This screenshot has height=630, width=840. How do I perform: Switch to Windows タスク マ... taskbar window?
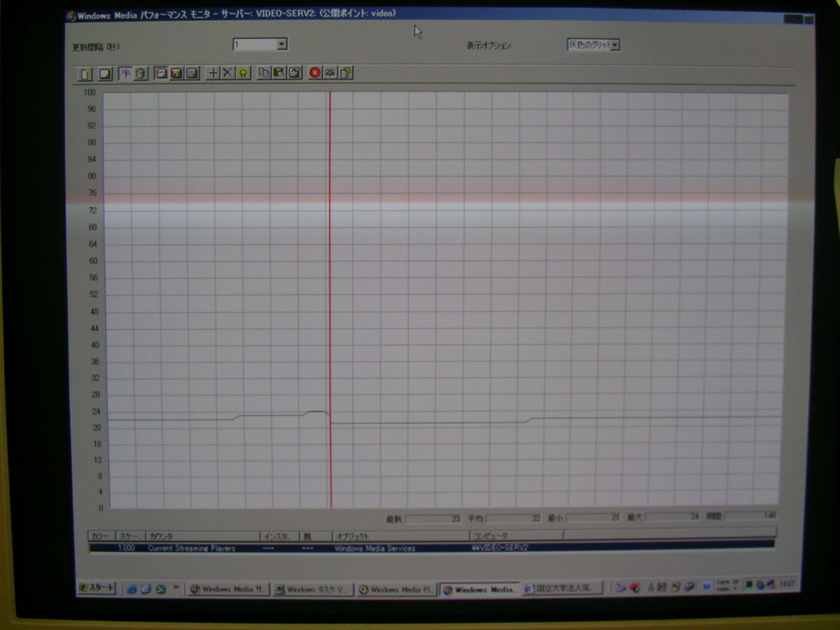(x=312, y=590)
